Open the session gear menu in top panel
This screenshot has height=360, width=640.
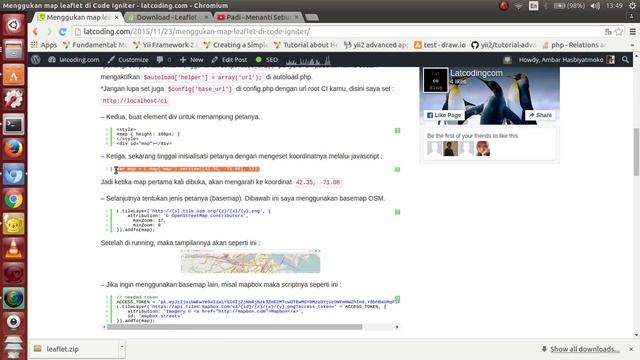pyautogui.click(x=632, y=6)
